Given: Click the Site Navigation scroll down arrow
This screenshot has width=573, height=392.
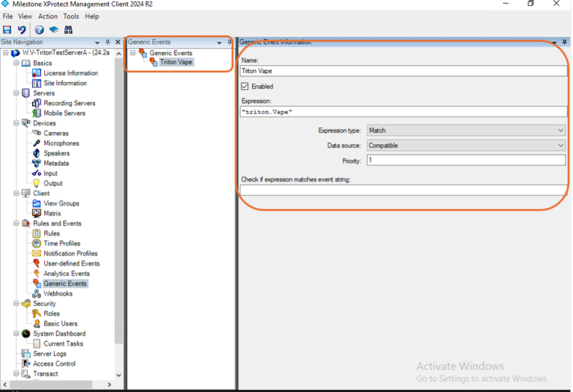Looking at the screenshot, I should 119,375.
